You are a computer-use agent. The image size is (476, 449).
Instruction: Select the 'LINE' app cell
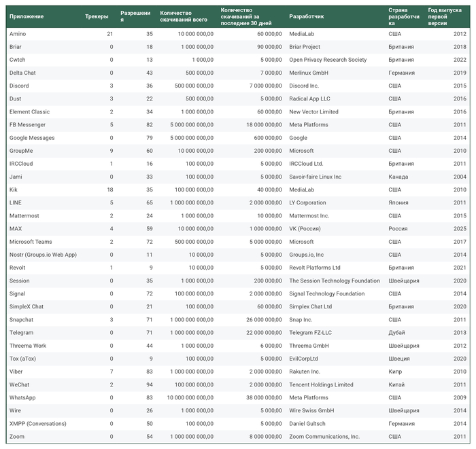(16, 203)
